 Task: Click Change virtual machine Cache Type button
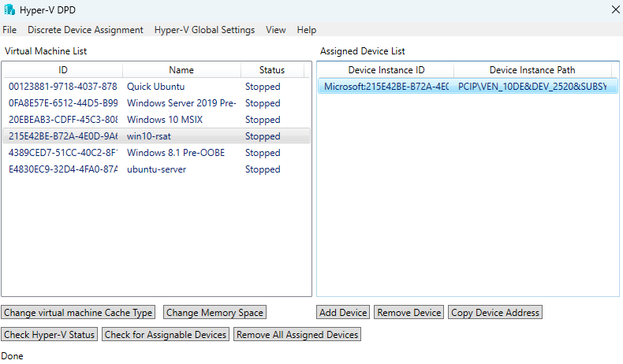[78, 313]
